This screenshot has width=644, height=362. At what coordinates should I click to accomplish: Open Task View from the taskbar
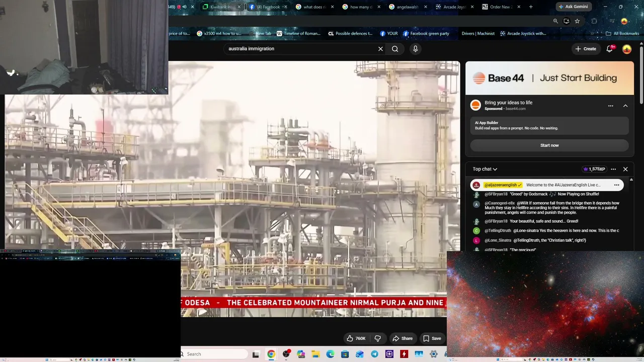point(256,354)
